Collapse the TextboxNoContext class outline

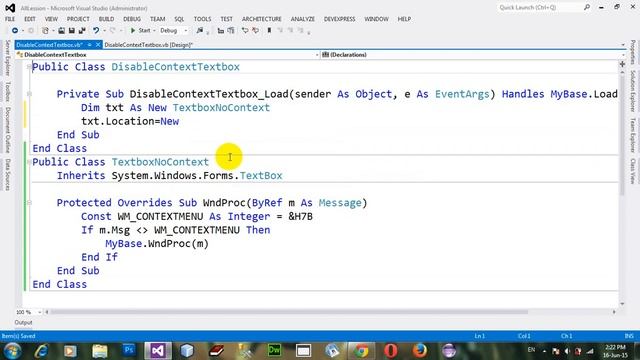[x=29, y=162]
